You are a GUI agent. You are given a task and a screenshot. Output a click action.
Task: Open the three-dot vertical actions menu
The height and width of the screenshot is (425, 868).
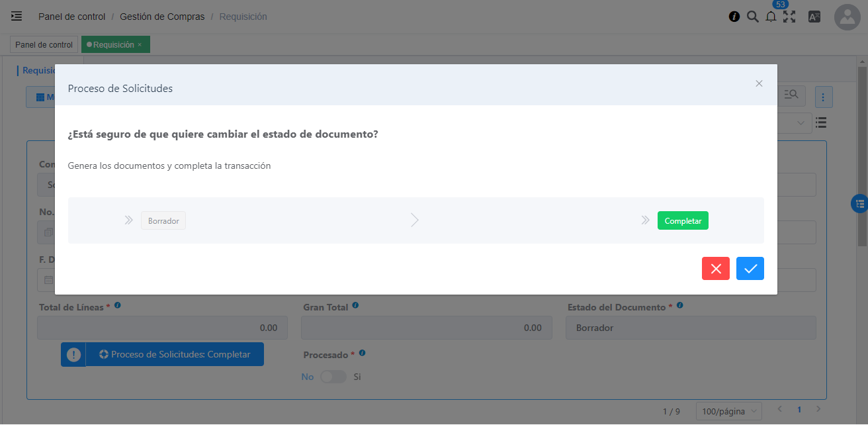823,97
